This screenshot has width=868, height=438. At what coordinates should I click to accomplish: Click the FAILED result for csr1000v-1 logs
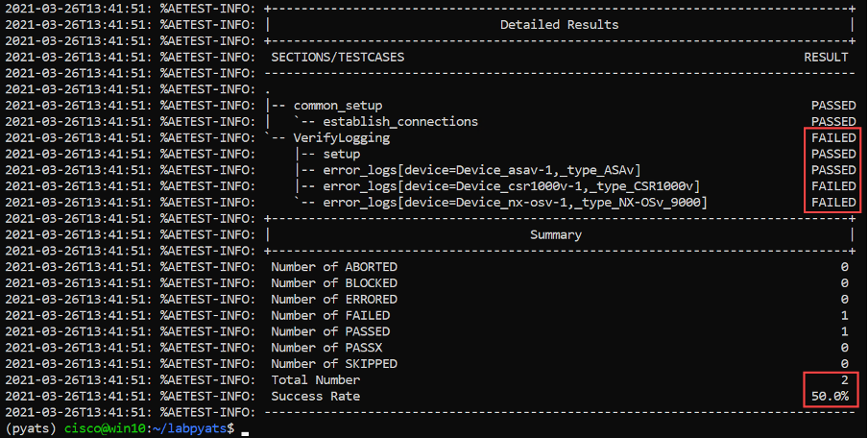tap(833, 186)
